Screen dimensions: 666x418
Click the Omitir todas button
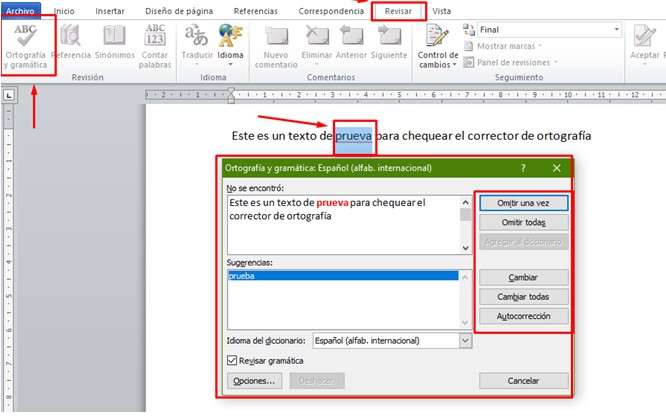click(x=523, y=222)
